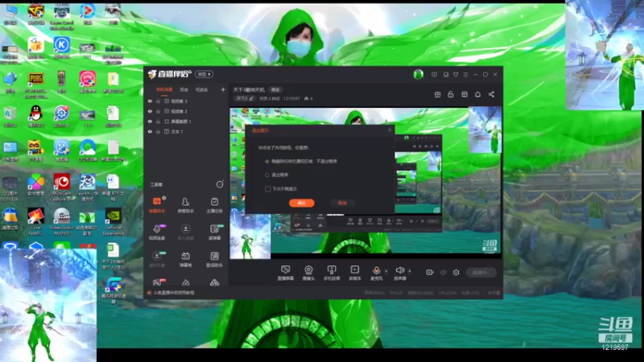Switch to the second scene tab

(x=184, y=89)
